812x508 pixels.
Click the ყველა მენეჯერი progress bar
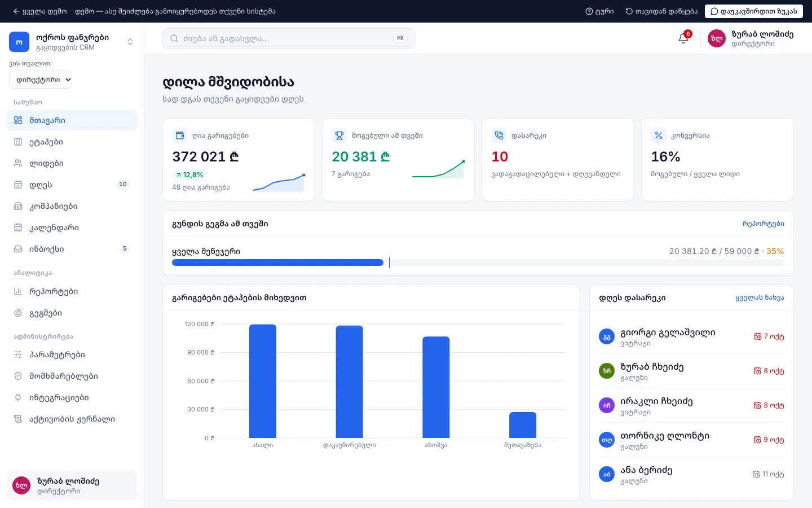(x=478, y=262)
